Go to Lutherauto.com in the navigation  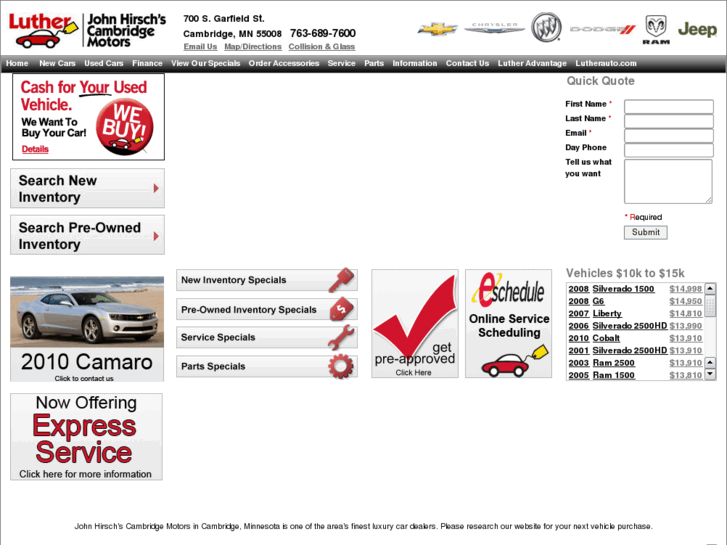(x=606, y=64)
